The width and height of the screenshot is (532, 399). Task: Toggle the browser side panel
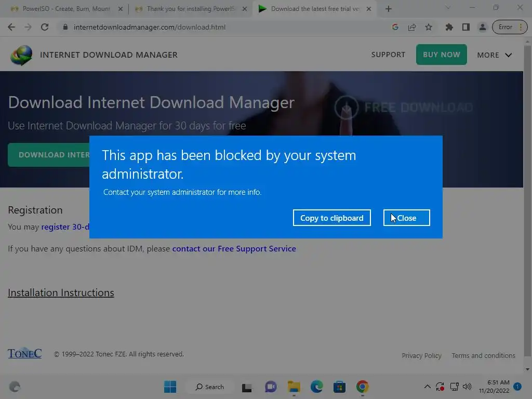466,27
